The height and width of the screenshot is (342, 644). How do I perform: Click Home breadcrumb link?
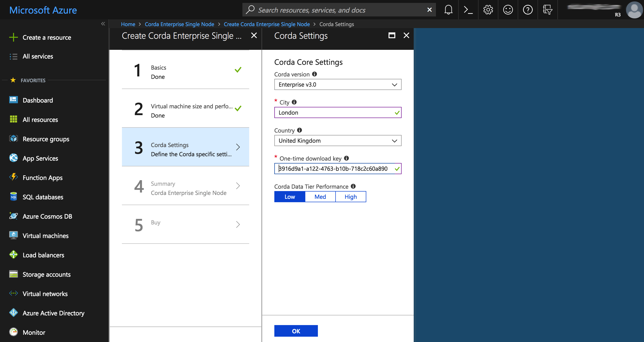point(128,24)
